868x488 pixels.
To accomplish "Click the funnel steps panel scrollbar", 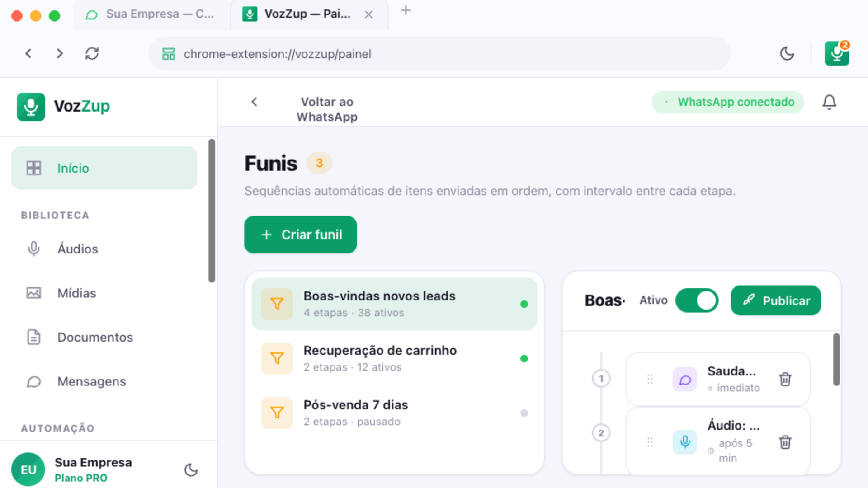I will pos(836,360).
